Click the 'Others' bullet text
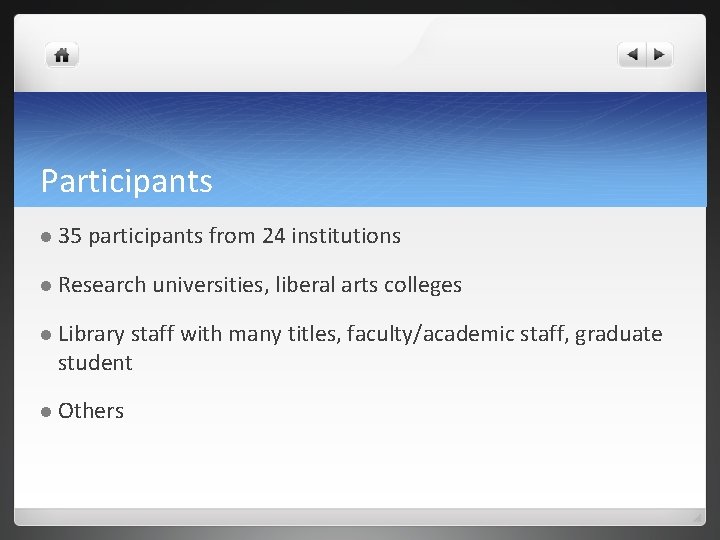 pos(91,411)
